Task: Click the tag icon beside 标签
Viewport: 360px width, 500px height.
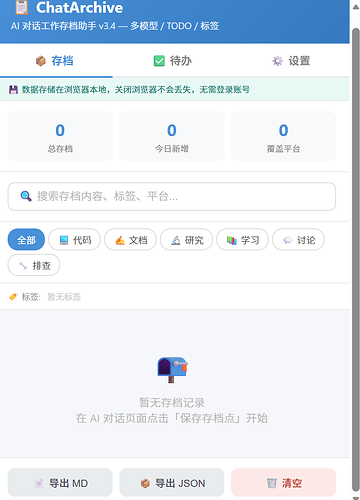Action: [13, 297]
